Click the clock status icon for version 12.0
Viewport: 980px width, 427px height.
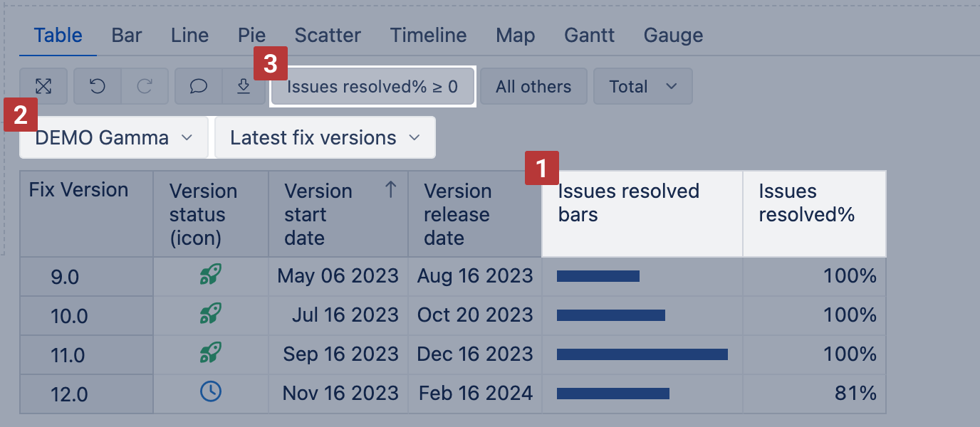click(x=210, y=391)
